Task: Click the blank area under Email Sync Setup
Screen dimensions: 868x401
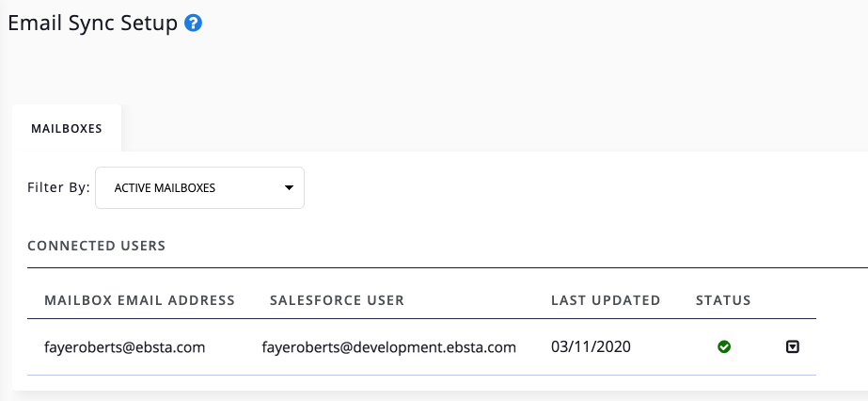Action: (282, 71)
